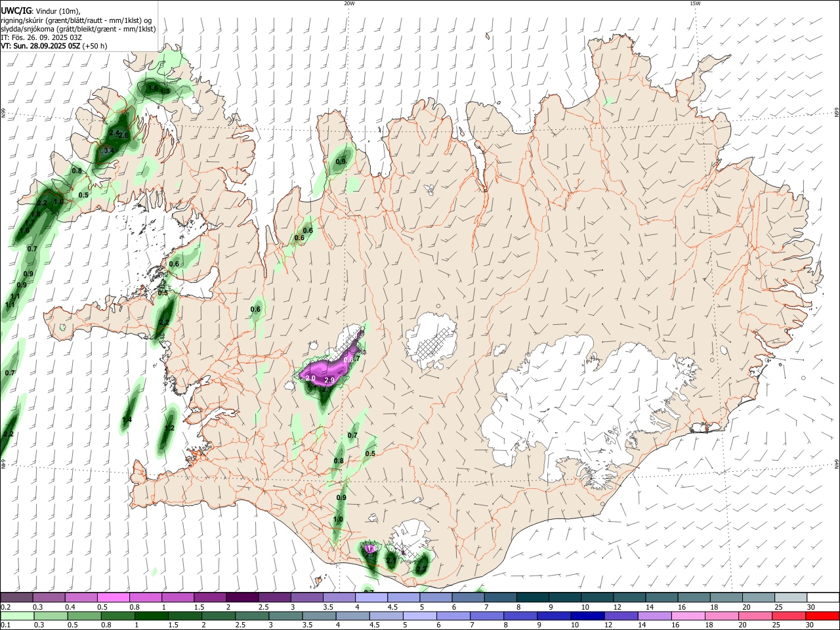Click lavender upper-row swatch between 4 and 4.5
This screenshot has height=630, width=840.
coord(371,597)
